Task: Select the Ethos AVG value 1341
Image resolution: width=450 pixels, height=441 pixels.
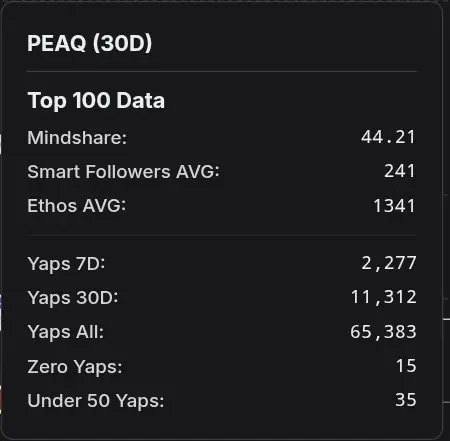Action: pyautogui.click(x=394, y=206)
